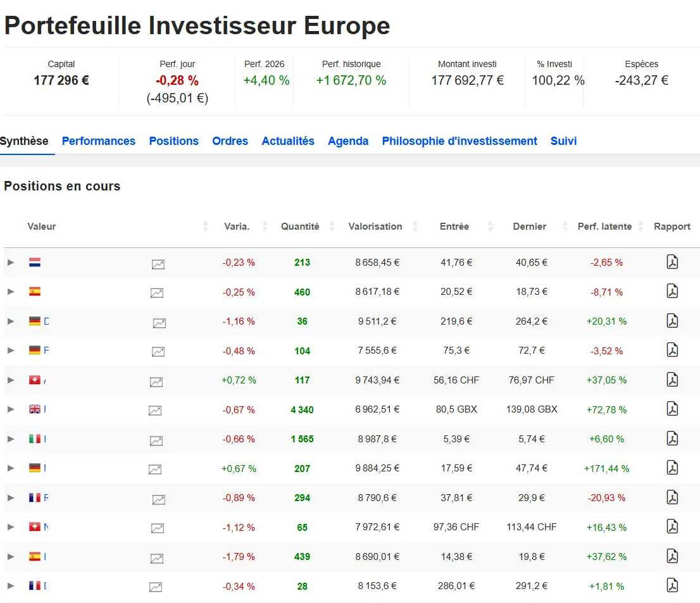Image resolution: width=700 pixels, height=603 pixels.
Task: Expand the Spanish position with quantity 439
Action: click(11, 557)
